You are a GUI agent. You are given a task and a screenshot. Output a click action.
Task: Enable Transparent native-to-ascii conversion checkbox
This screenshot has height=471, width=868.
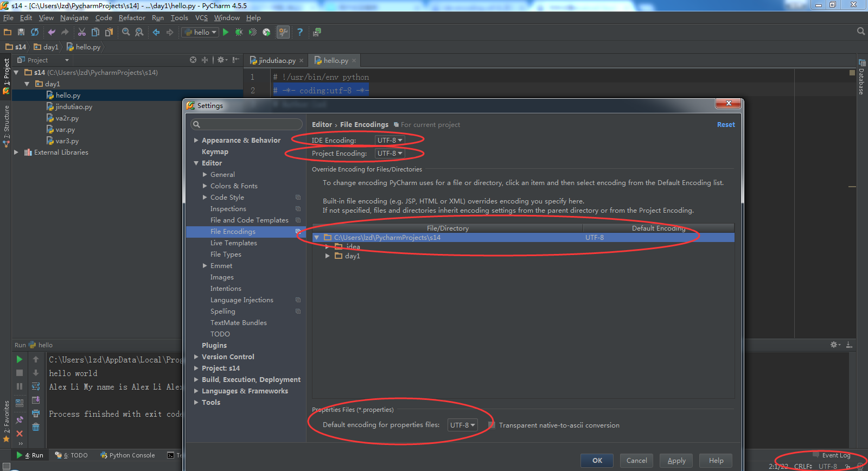click(x=492, y=425)
